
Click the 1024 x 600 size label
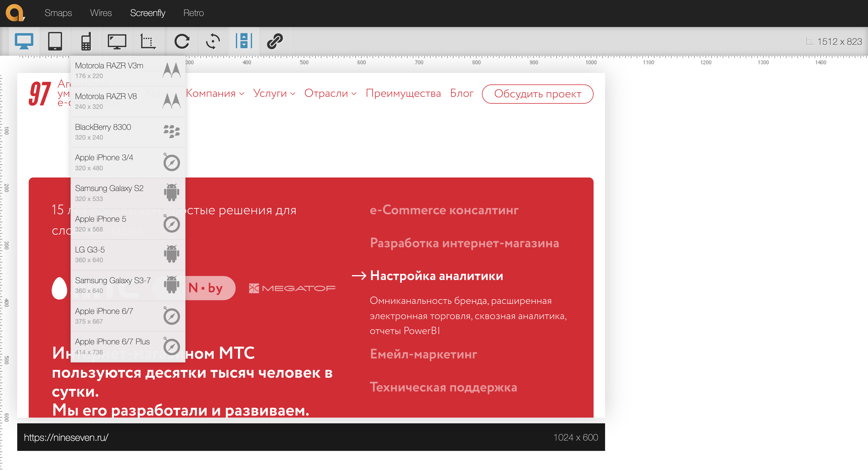click(576, 437)
